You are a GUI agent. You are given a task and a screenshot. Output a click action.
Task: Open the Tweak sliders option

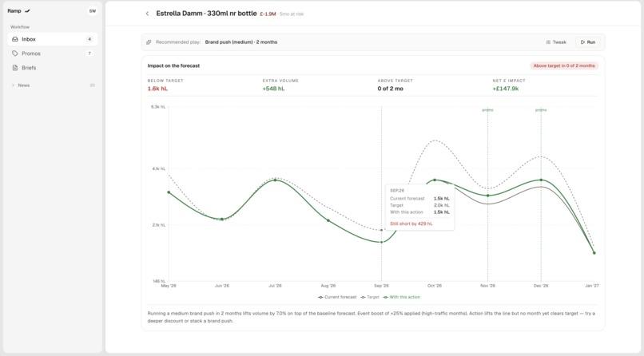556,42
